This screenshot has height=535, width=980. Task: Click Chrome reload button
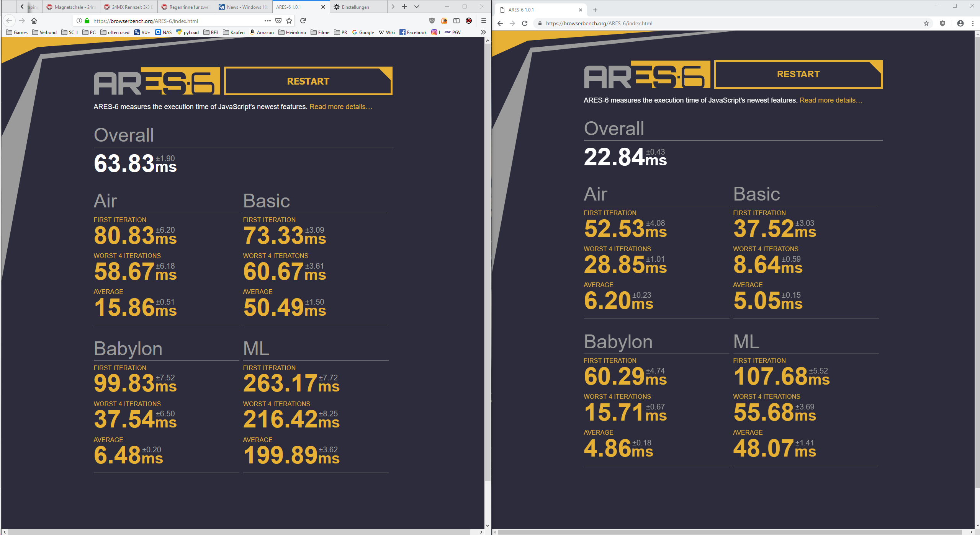pyautogui.click(x=525, y=23)
